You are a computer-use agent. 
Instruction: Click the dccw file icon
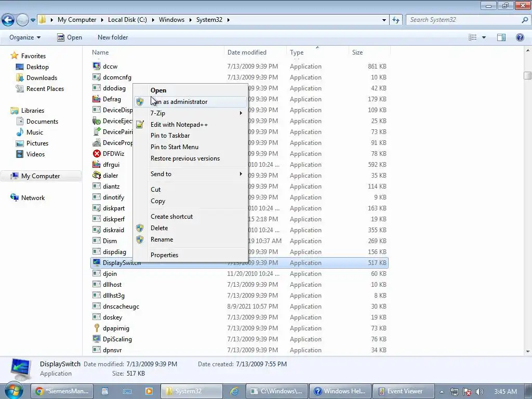97,66
